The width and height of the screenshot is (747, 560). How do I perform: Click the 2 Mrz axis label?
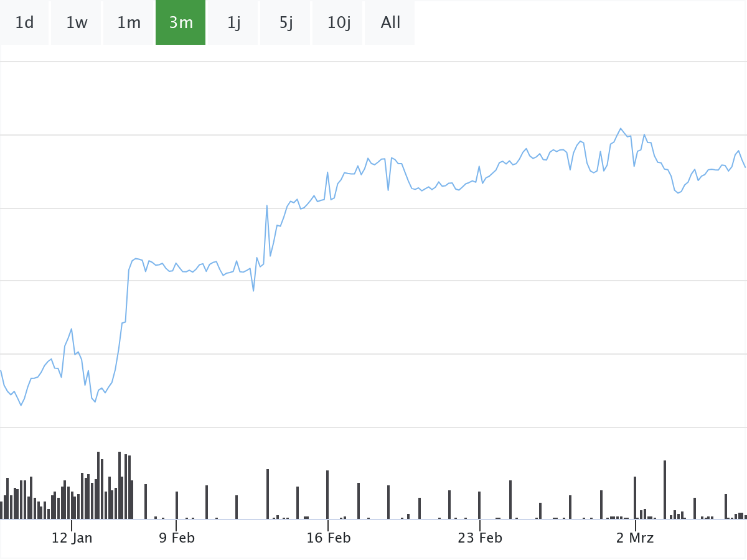pos(635,538)
